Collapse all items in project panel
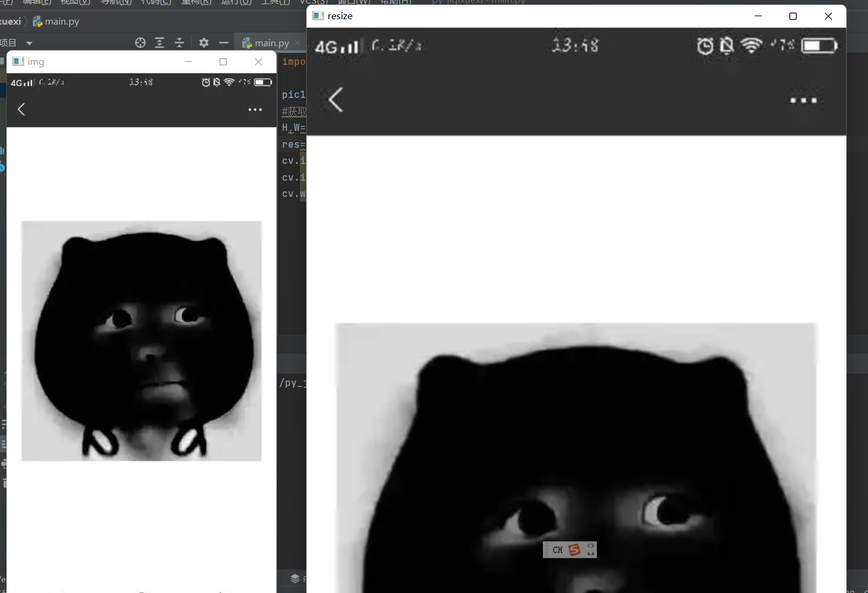 [179, 43]
